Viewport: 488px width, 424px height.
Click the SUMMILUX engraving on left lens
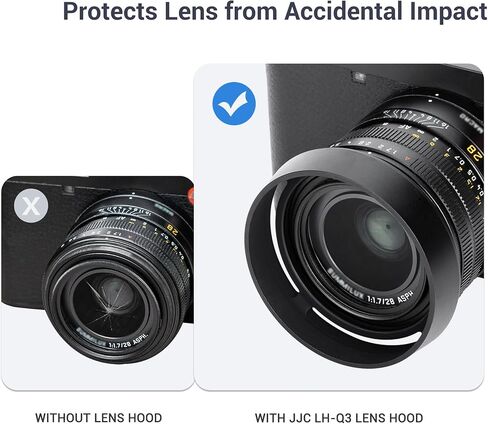tap(91, 336)
